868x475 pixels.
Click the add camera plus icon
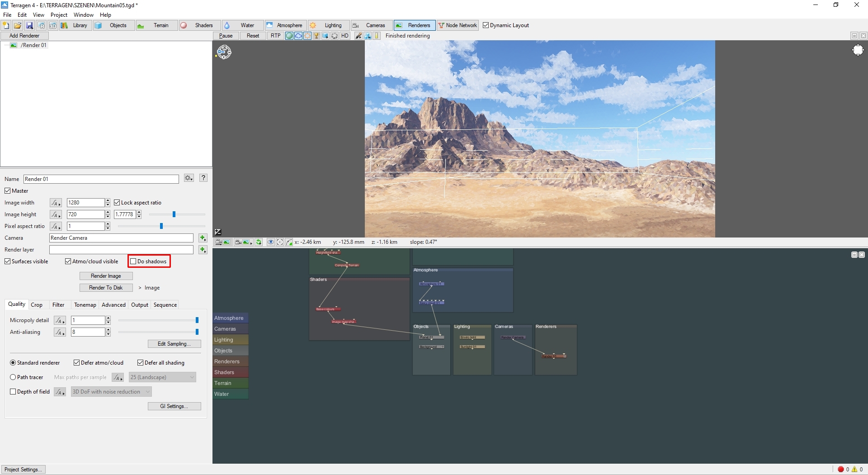pyautogui.click(x=203, y=238)
